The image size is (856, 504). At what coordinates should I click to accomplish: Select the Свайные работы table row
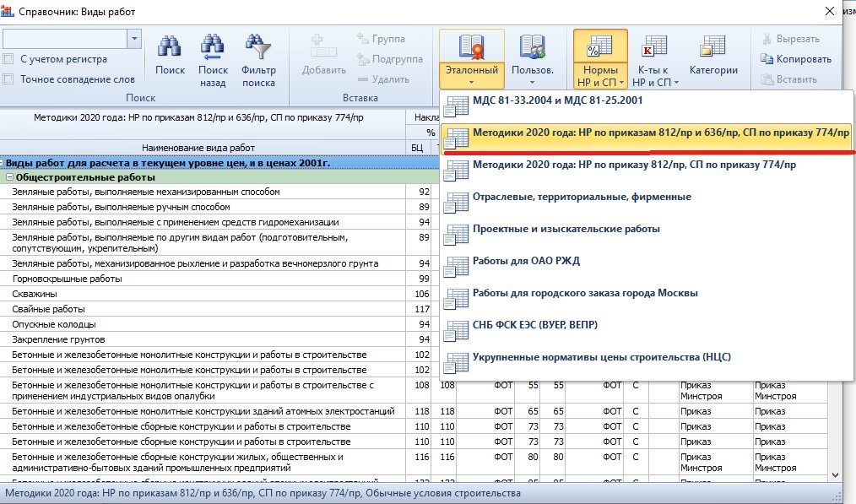(49, 310)
